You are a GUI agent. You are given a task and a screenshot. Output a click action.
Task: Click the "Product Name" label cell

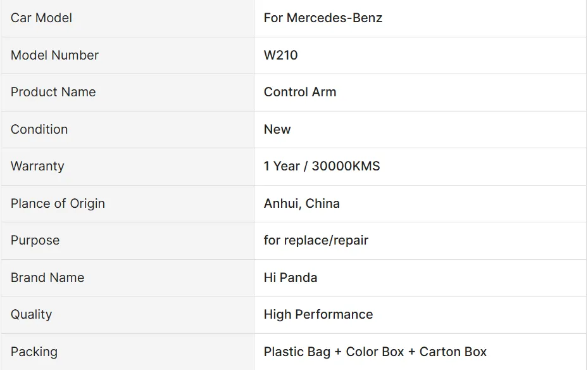(x=53, y=92)
